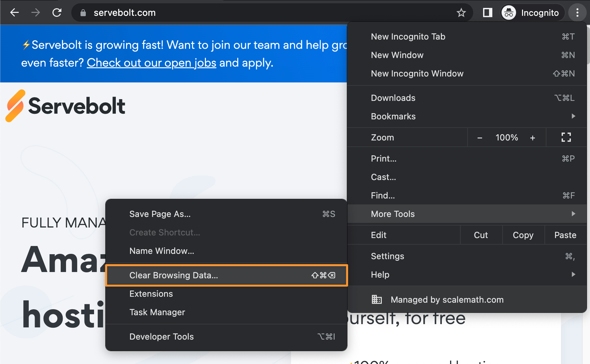Open Settings from the Chrome menu
Image resolution: width=590 pixels, height=364 pixels.
(x=467, y=256)
